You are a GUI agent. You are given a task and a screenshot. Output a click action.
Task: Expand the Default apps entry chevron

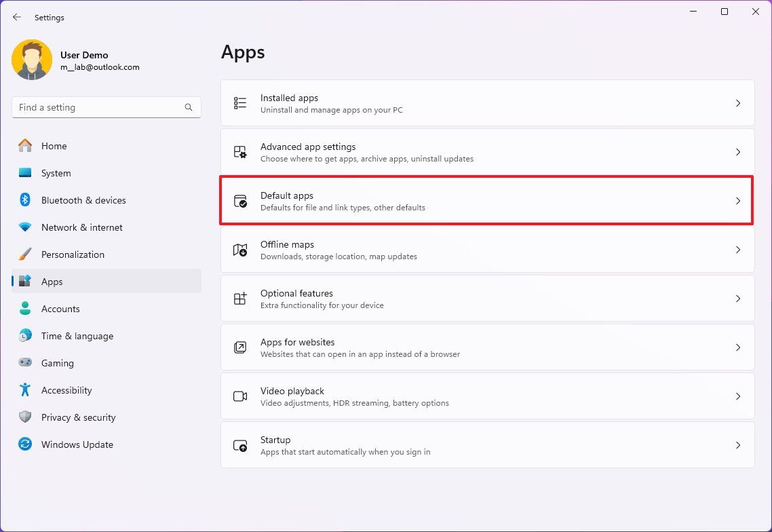coord(739,201)
